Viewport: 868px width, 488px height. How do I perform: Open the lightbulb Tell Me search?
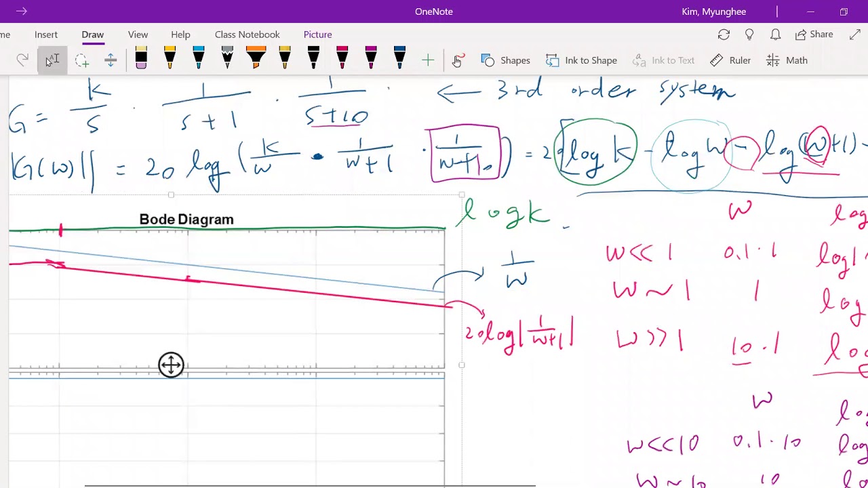(x=749, y=35)
